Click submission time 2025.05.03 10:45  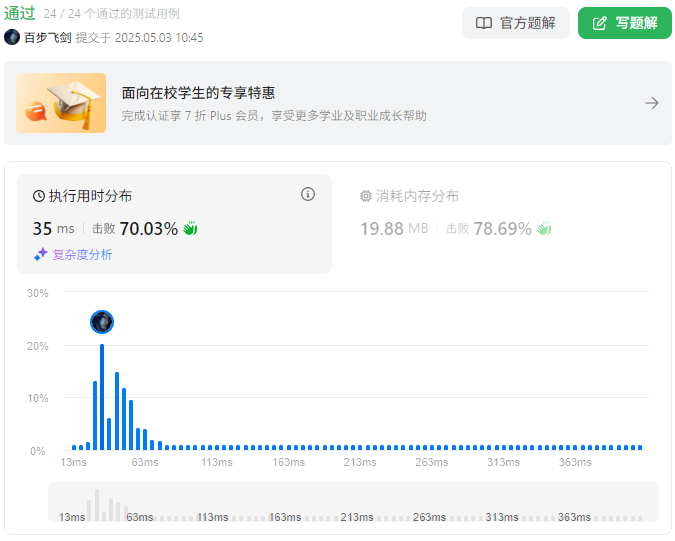pyautogui.click(x=159, y=37)
